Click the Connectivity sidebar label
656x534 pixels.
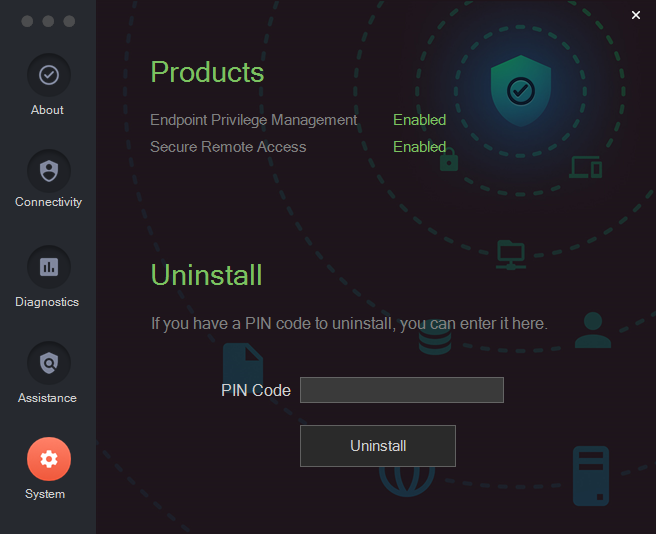point(49,202)
